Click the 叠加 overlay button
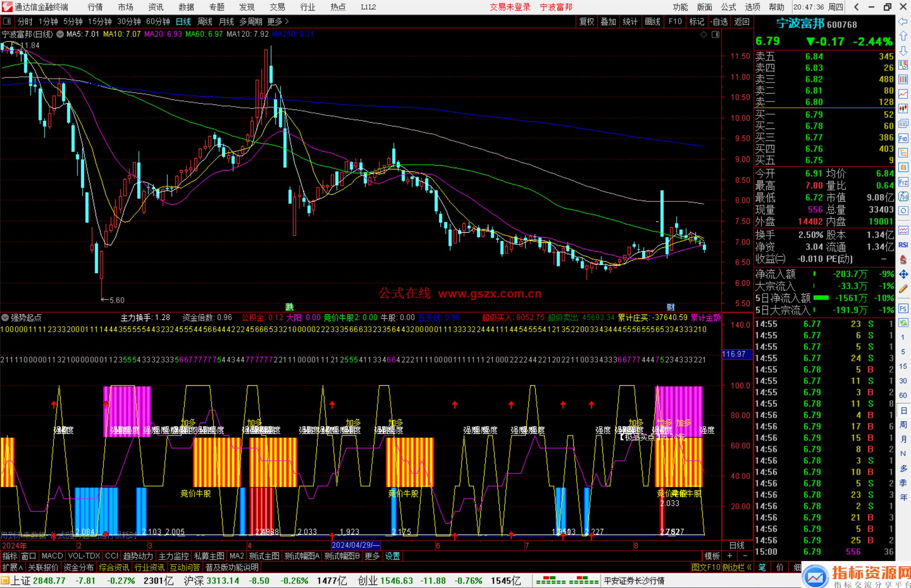This screenshot has height=588, width=911. (x=608, y=21)
